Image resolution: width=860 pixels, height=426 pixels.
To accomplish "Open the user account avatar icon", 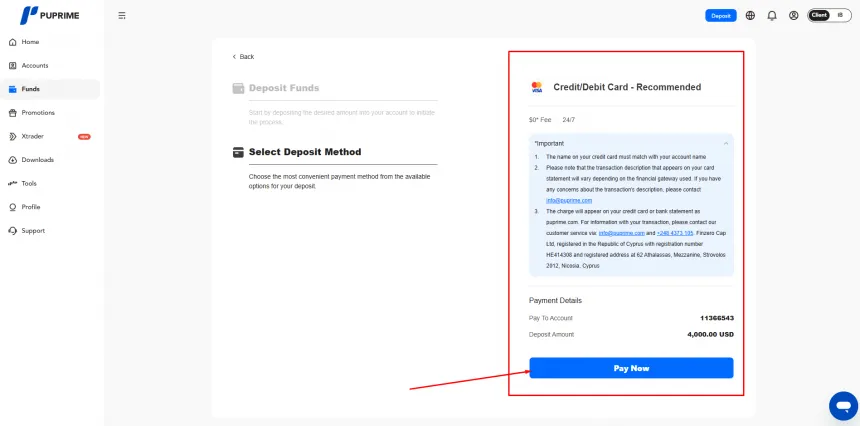I will (793, 16).
